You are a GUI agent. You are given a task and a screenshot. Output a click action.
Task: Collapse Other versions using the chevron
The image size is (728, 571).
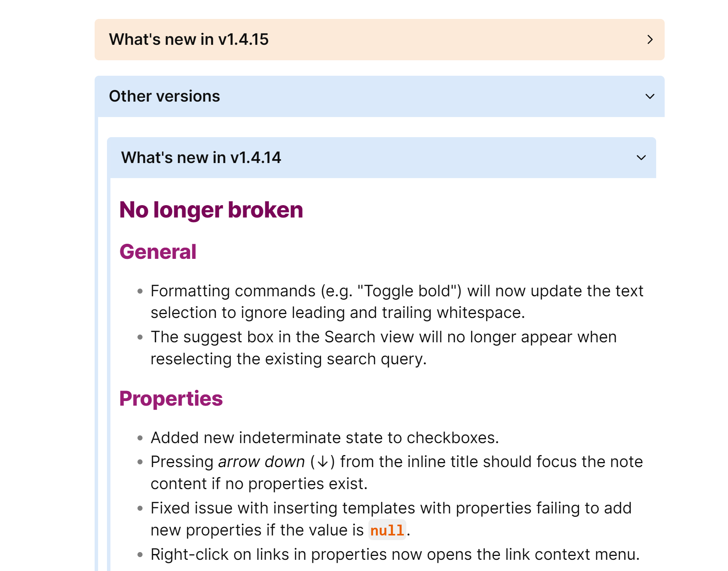coord(650,96)
